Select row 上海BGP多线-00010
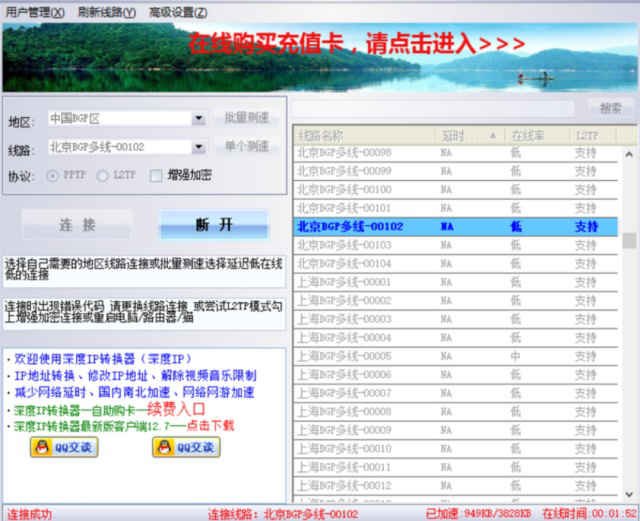Screen dimensions: 640x521 click(x=456, y=449)
